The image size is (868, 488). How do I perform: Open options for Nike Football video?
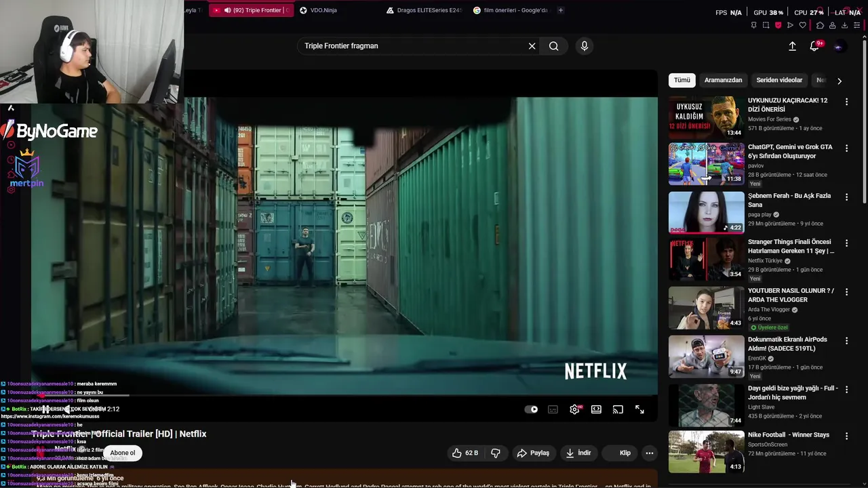pos(846,436)
